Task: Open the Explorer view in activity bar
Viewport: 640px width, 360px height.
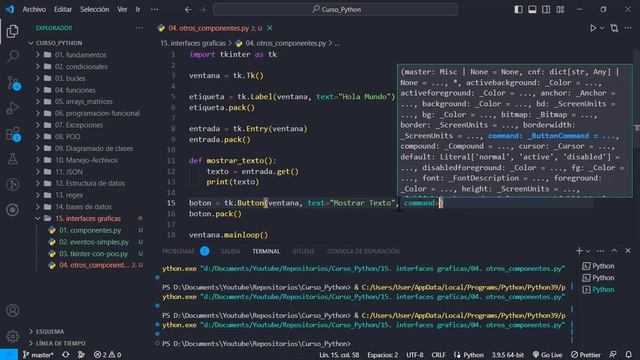Action: [13, 31]
